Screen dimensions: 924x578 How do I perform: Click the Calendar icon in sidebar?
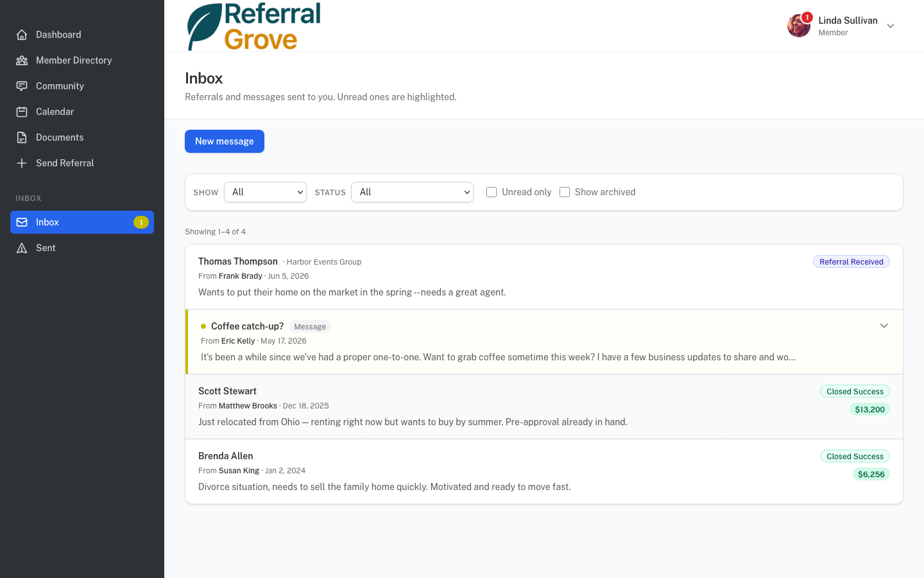pyautogui.click(x=22, y=112)
